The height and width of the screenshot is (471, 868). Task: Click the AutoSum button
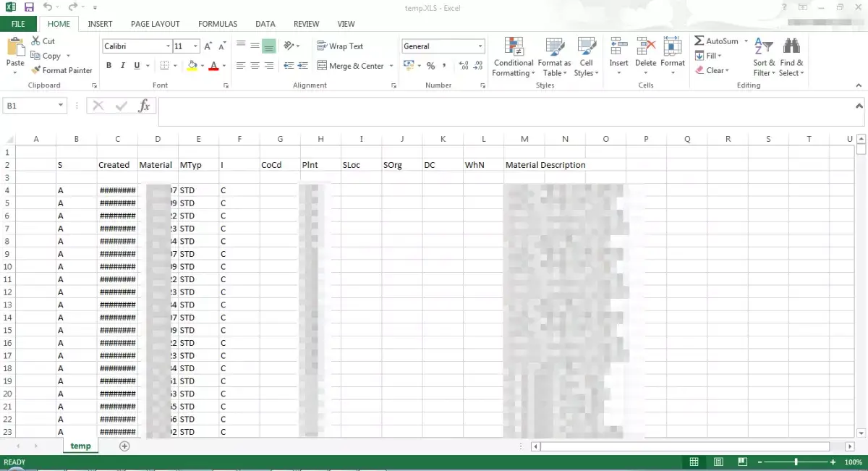tap(716, 41)
